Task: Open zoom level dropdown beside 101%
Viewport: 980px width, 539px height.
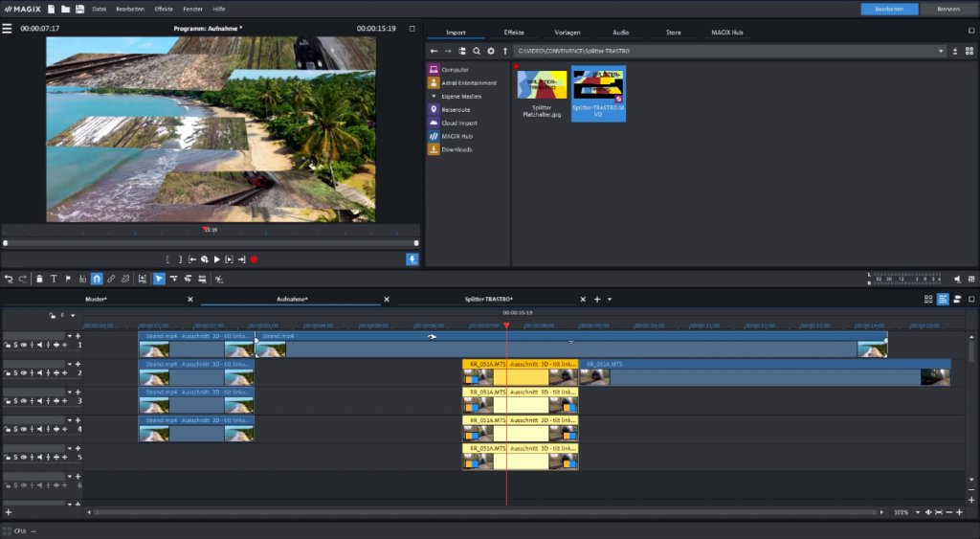Action: (918, 512)
